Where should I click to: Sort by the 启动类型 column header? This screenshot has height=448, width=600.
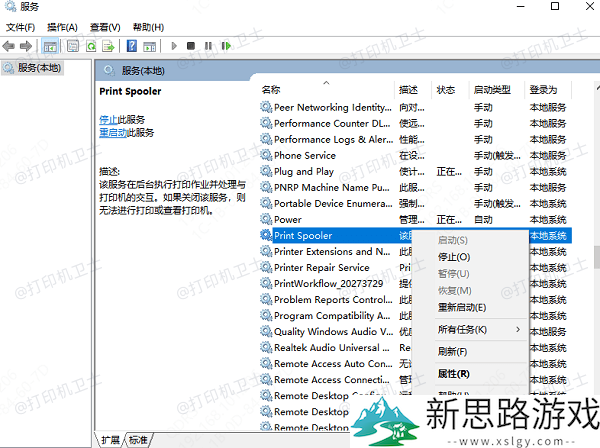click(497, 90)
